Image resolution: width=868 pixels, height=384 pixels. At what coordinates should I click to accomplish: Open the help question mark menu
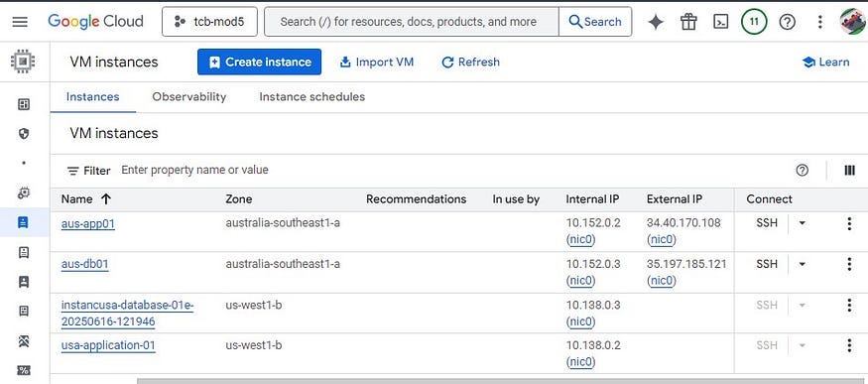(x=787, y=22)
